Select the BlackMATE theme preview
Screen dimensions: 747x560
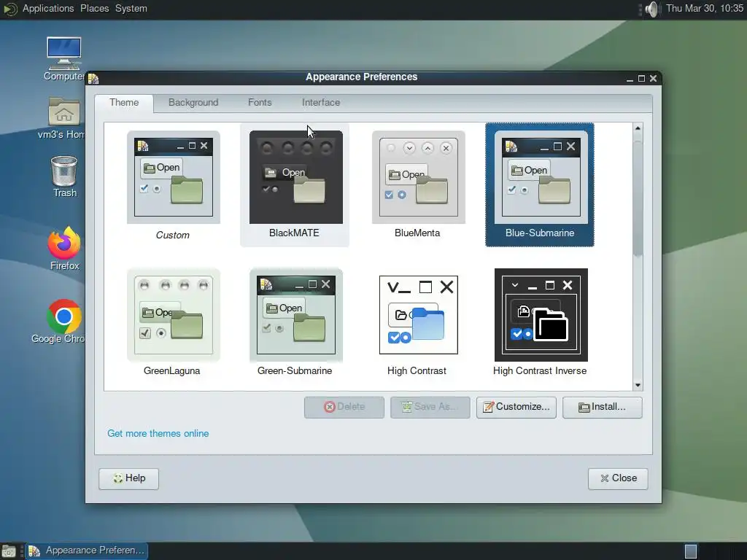coord(296,177)
